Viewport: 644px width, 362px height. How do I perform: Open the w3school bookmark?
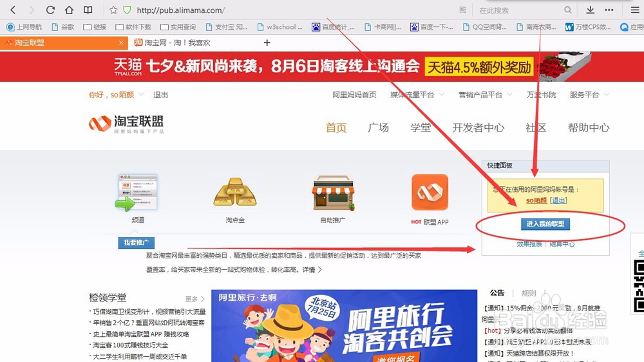click(x=280, y=27)
